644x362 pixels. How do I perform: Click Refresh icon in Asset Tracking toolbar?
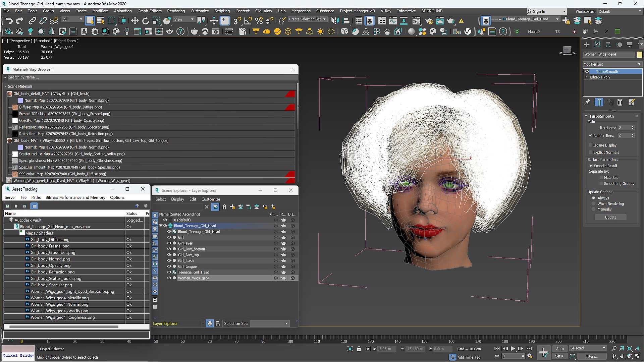pos(7,206)
